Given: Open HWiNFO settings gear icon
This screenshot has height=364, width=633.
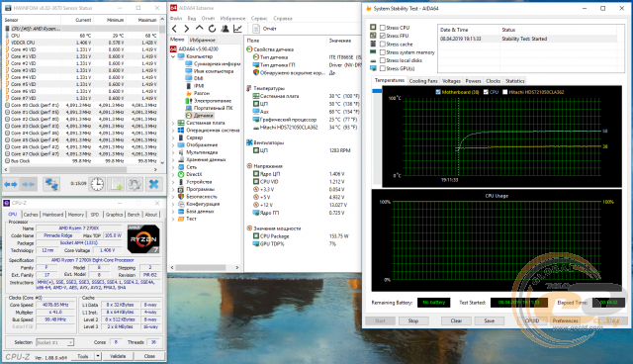Looking at the screenshot, I should (x=135, y=184).
